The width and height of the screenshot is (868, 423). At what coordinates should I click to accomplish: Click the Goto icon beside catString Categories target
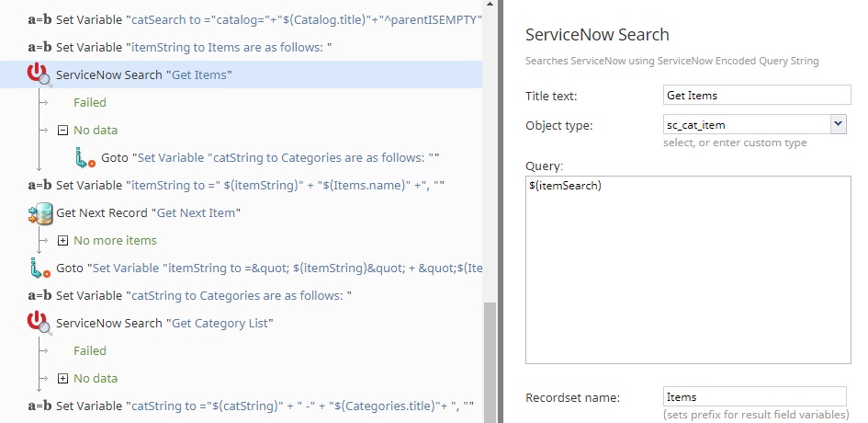[x=85, y=157]
